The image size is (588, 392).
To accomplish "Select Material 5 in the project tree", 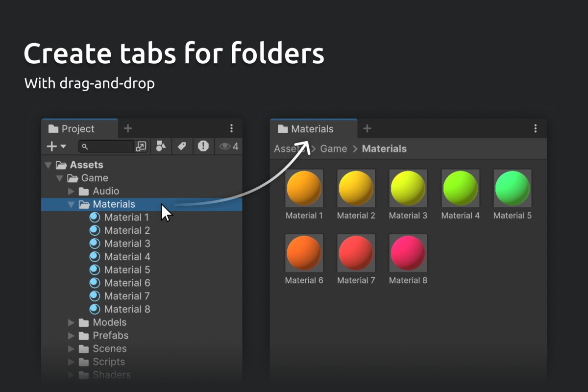I will click(x=120, y=270).
